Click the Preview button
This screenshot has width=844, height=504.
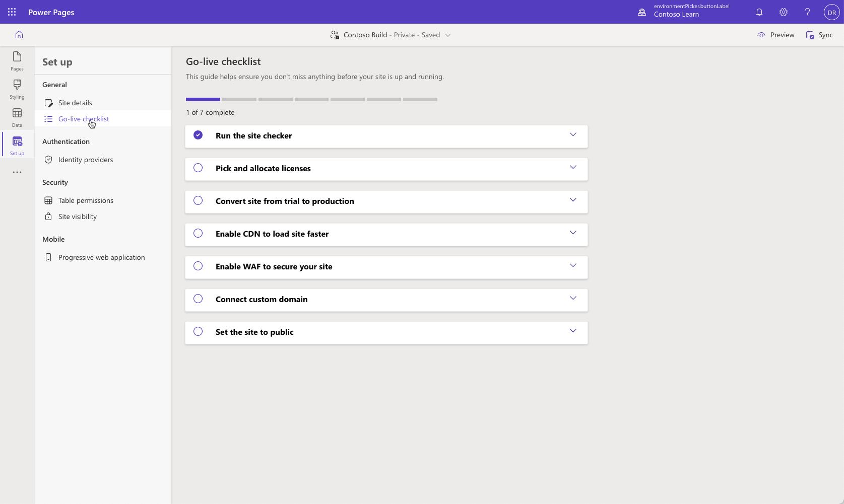click(776, 35)
